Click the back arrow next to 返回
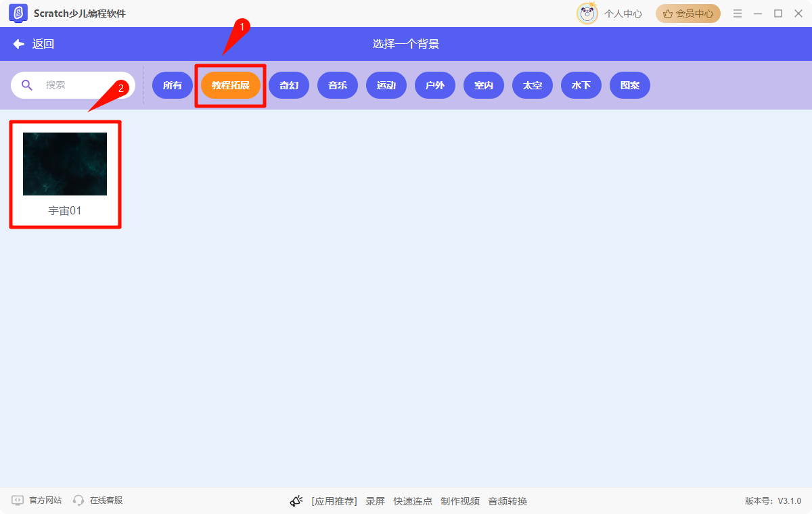This screenshot has height=514, width=812. [x=17, y=43]
